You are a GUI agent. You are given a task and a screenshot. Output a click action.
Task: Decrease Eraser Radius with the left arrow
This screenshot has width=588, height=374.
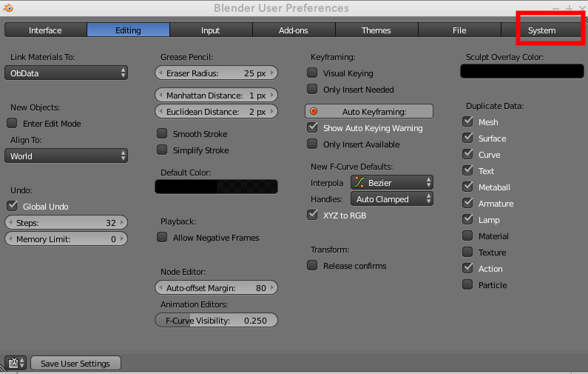click(x=160, y=73)
